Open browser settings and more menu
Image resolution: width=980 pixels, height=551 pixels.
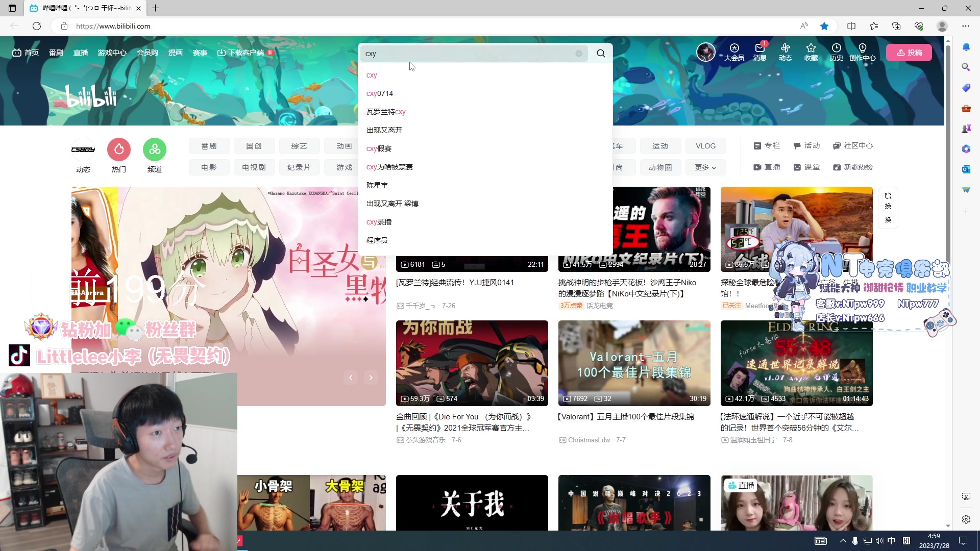click(x=966, y=26)
